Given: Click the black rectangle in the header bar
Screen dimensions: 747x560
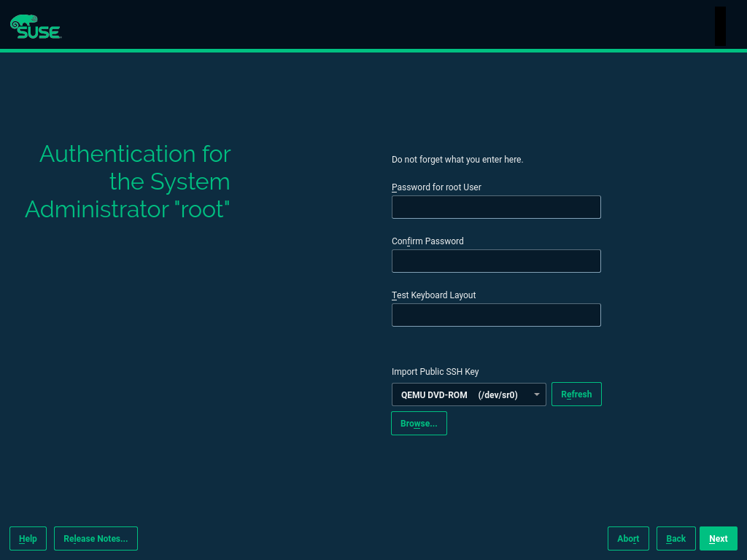Looking at the screenshot, I should point(720,26).
